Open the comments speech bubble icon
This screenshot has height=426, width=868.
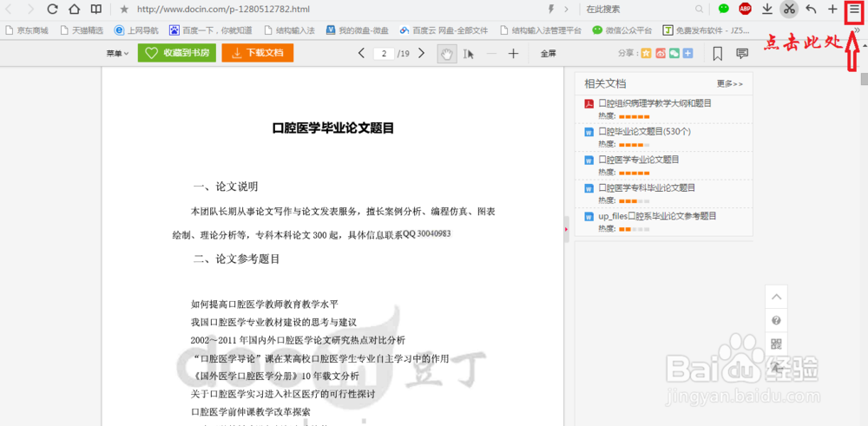742,54
